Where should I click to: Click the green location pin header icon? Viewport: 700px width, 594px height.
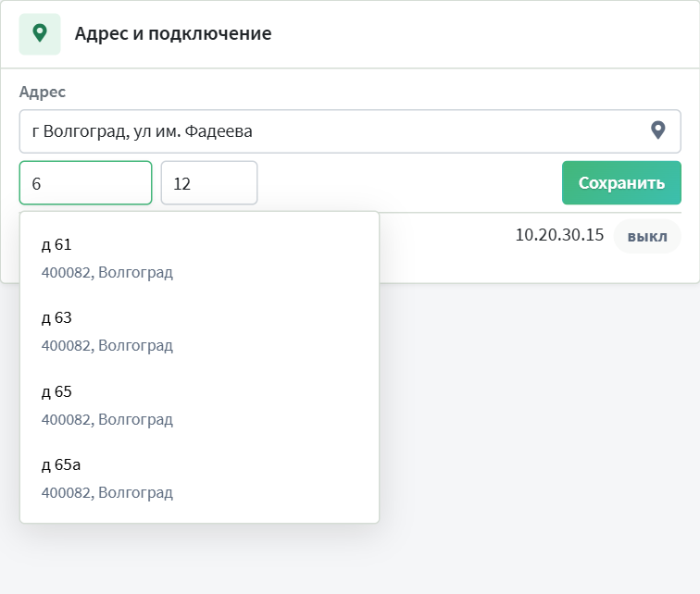pyautogui.click(x=40, y=34)
